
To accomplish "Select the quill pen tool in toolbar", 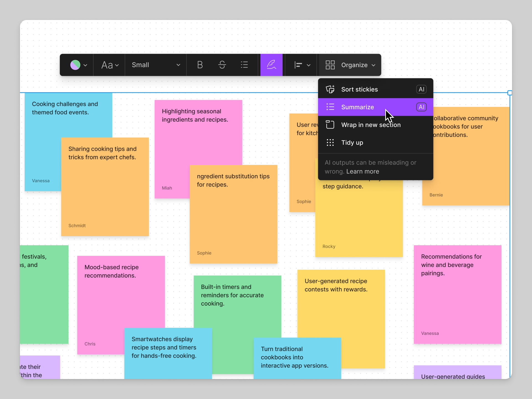I will 271,65.
